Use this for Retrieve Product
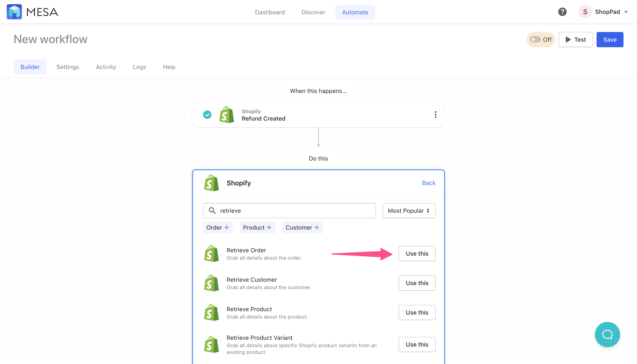This screenshot has height=364, width=637. 417,312
